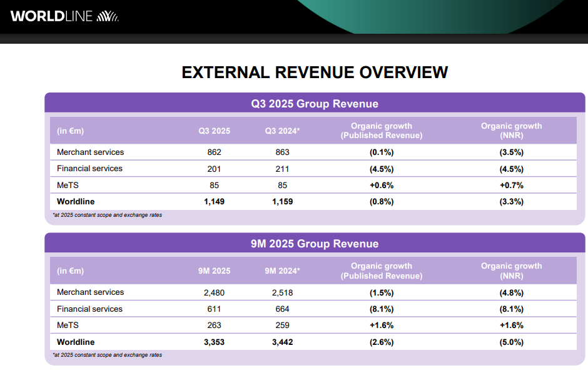
Task: Click the wave symbol beside Worldline wordmark
Action: 108,16
